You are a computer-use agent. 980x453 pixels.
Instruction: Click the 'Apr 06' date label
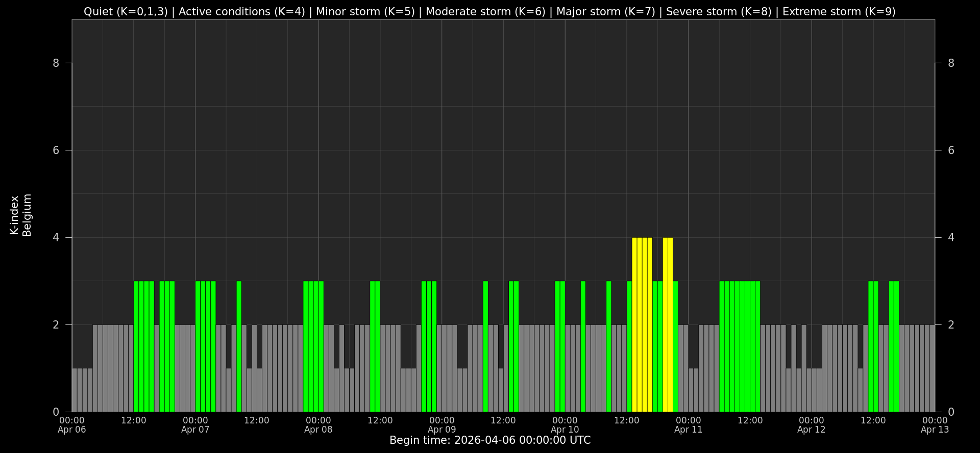72,430
